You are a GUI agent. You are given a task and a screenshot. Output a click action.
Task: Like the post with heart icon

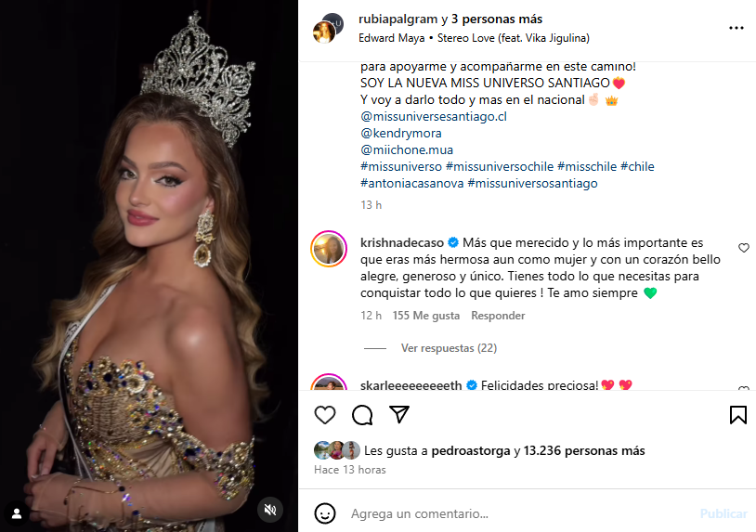325,415
